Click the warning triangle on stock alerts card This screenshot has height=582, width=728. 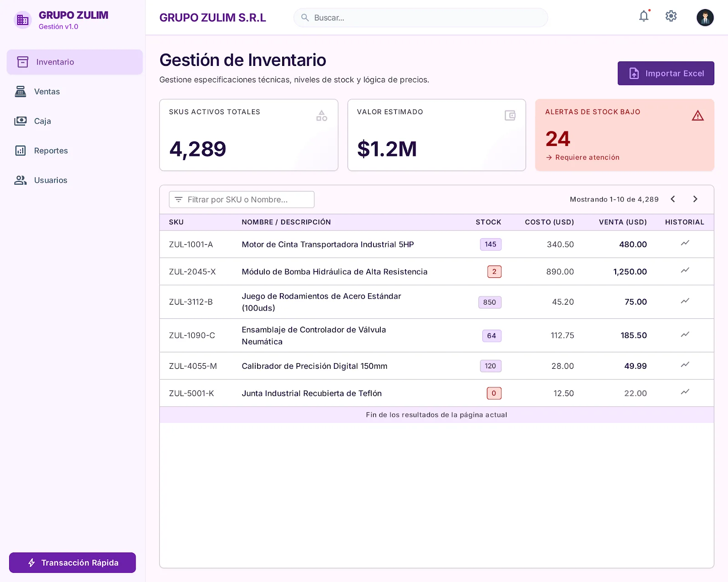(x=698, y=116)
